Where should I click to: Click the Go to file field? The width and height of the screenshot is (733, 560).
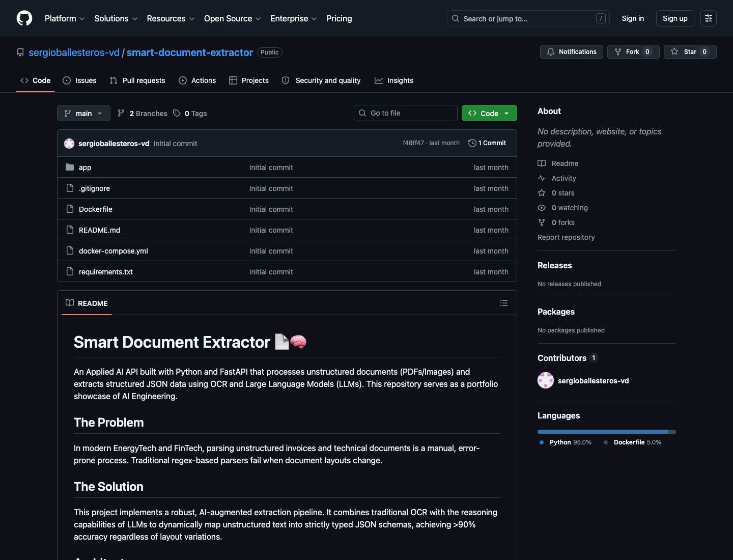pos(406,113)
